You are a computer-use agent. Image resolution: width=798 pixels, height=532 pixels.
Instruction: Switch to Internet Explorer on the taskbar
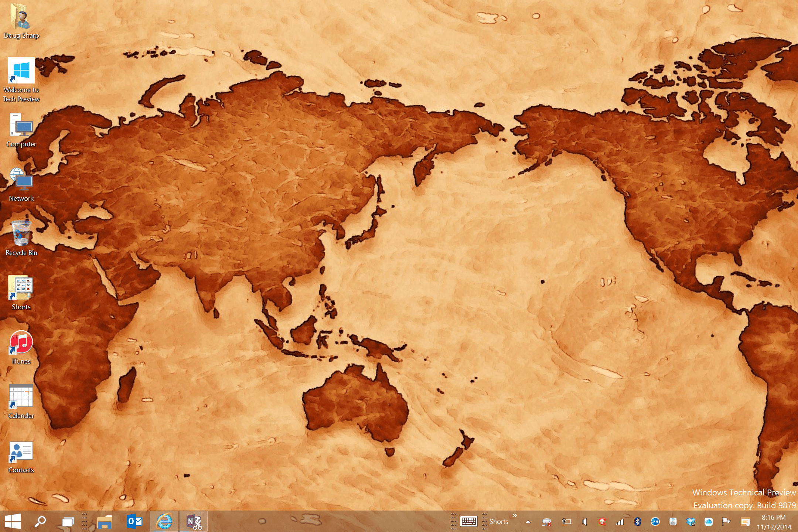point(164,521)
